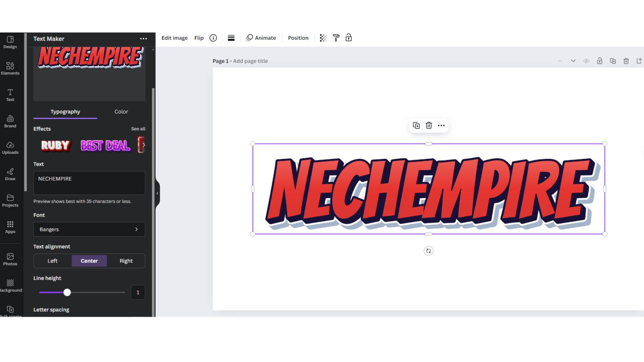
Task: Click the NECHEMPIRE text input field
Action: (x=89, y=178)
